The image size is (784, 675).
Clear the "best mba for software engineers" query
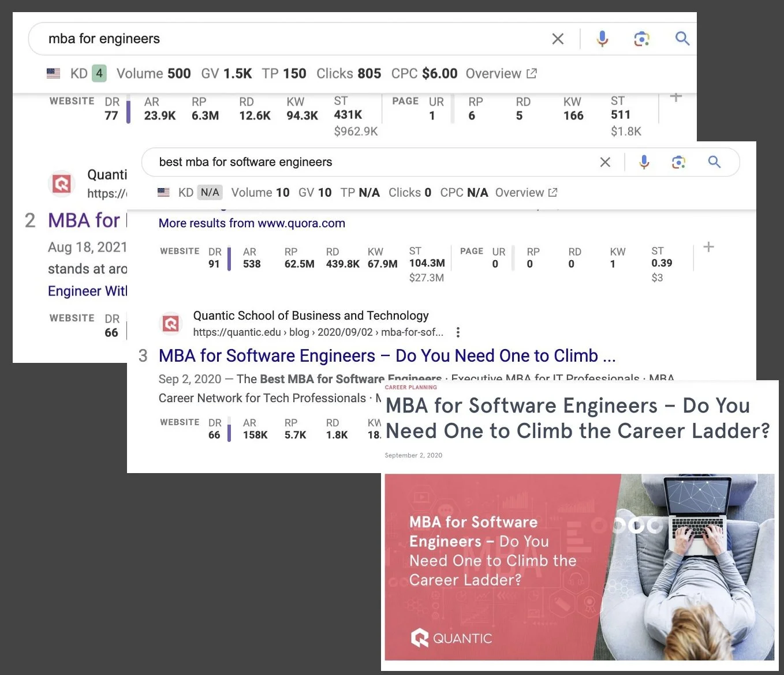605,162
